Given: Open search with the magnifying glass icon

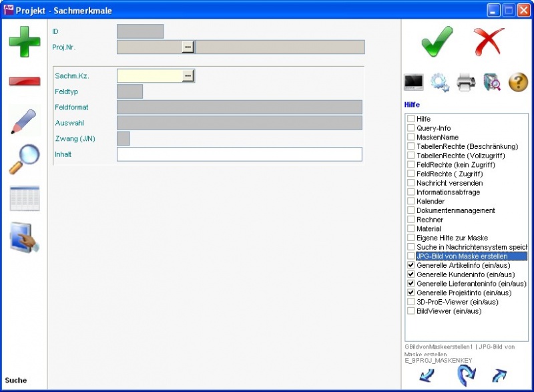Looking at the screenshot, I should tap(24, 160).
